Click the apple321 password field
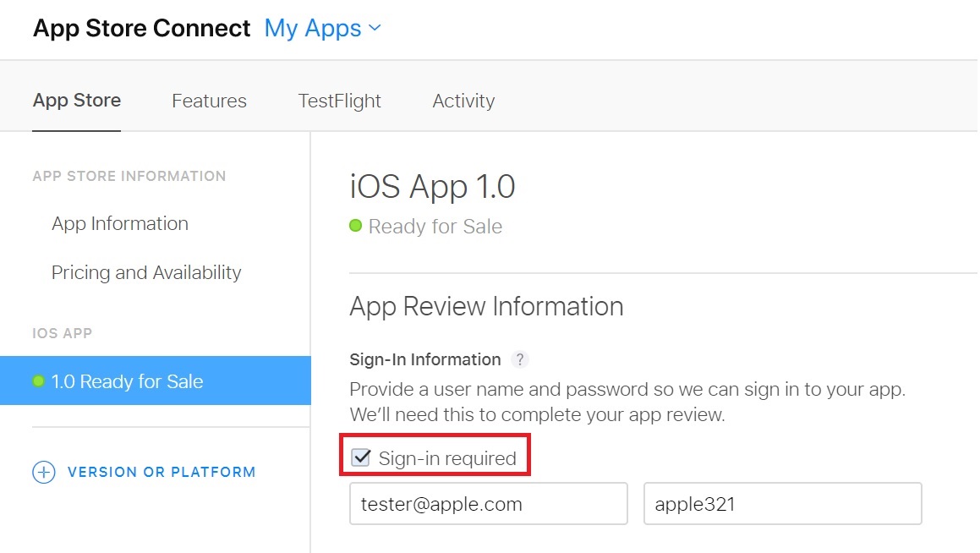The width and height of the screenshot is (980, 553). pyautogui.click(x=782, y=504)
